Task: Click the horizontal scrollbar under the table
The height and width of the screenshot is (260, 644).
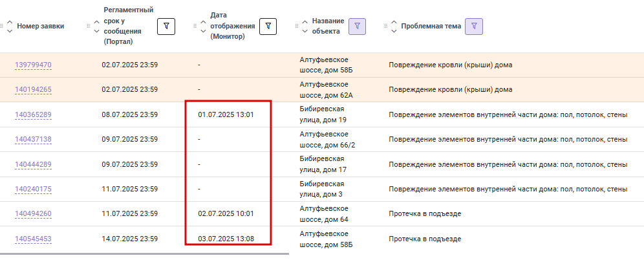Action: 145,254
